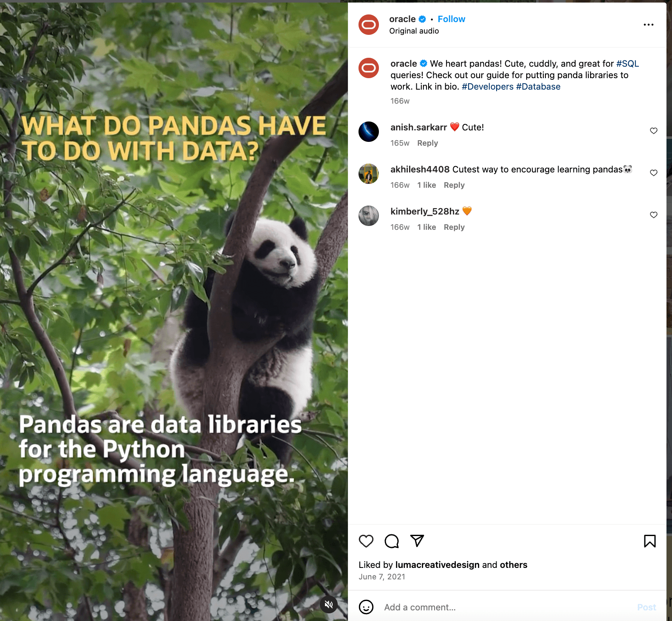View likes on akhilesh4408's comment
Screen dimensions: 672x621
426,185
